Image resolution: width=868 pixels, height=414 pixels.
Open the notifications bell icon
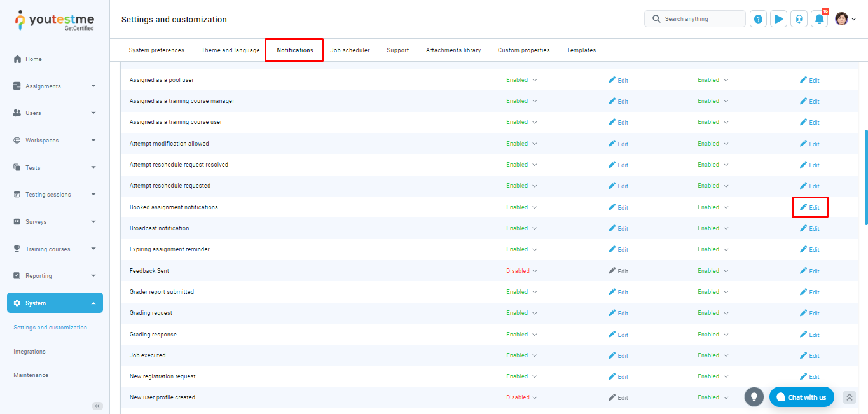pos(820,19)
